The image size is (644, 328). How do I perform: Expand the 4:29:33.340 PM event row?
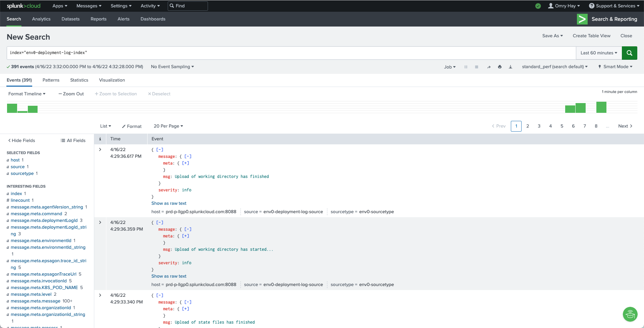click(100, 295)
